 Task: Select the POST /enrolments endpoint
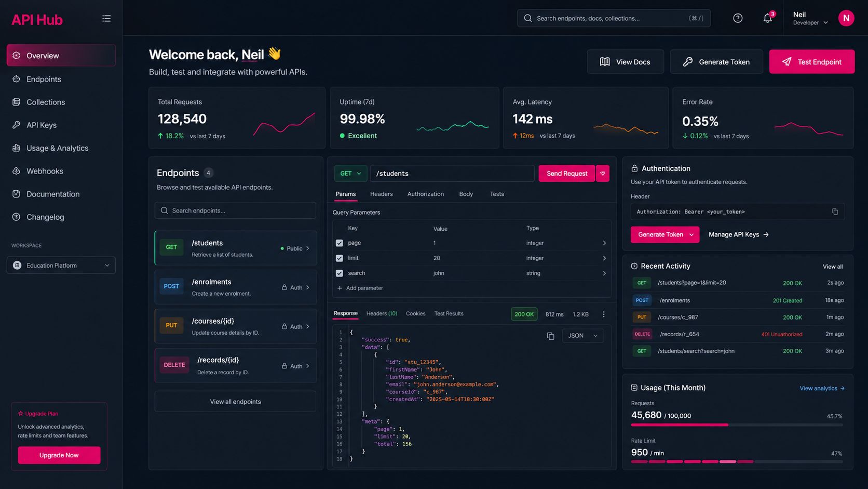coord(235,287)
